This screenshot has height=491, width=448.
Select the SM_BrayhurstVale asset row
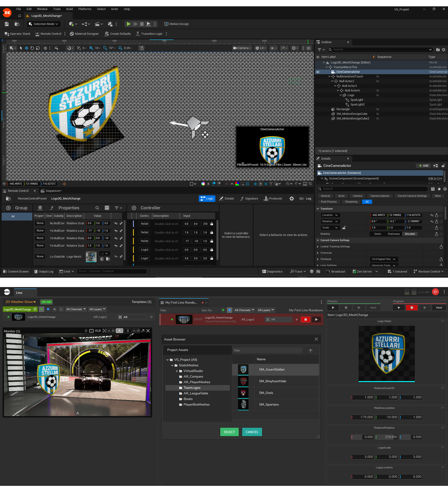point(275,381)
